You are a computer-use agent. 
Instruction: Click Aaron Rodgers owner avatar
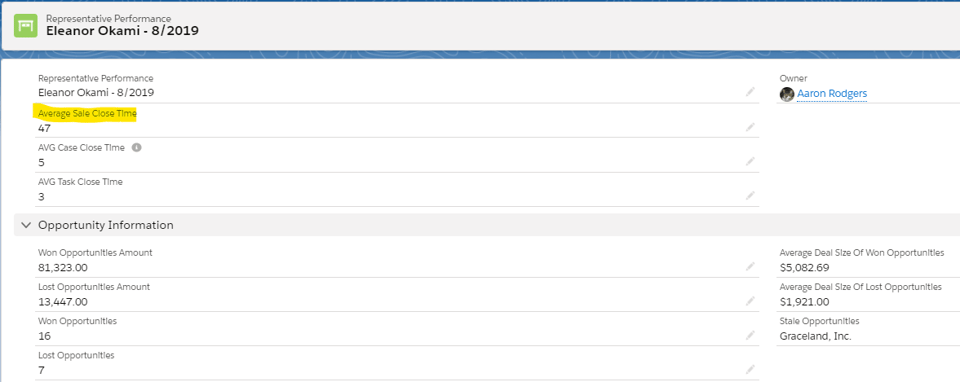(x=787, y=94)
